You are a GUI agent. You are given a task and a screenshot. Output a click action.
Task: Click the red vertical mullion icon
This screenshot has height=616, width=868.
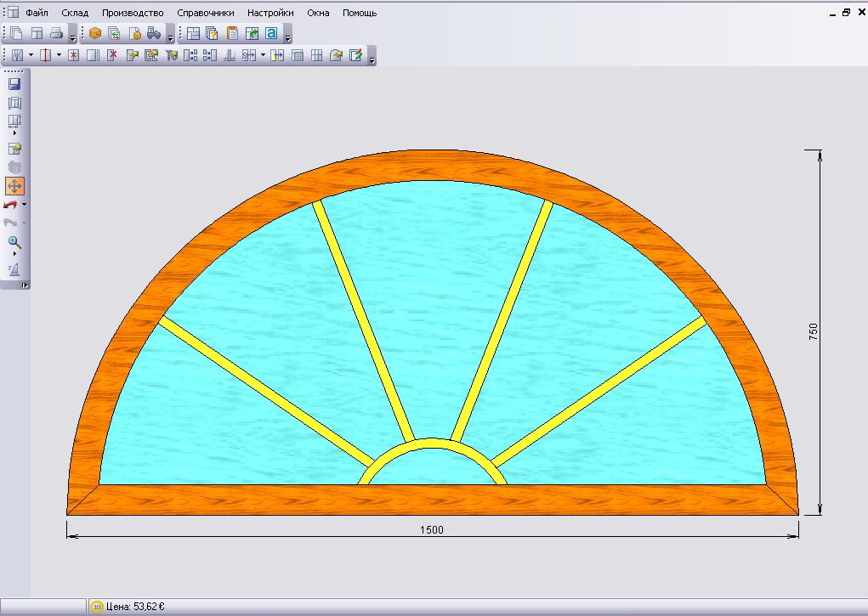[x=46, y=55]
